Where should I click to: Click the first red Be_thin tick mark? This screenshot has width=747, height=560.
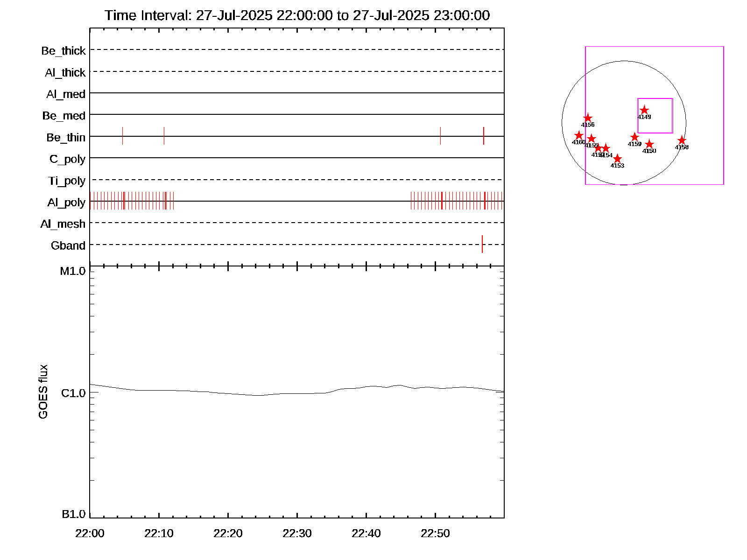(x=122, y=136)
